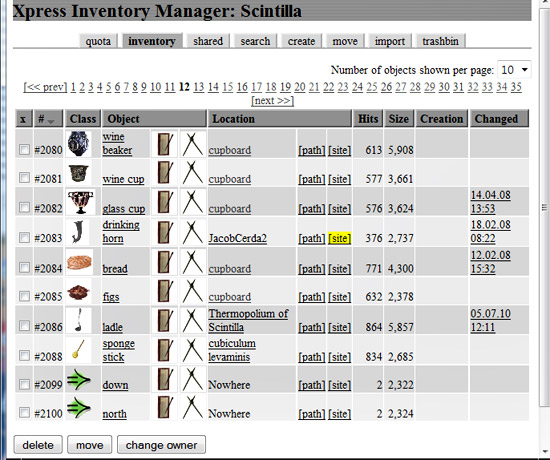Viewport: 550px width, 460px height.
Task: Click the crossed-sticks icon in the north row
Action: 193,407
